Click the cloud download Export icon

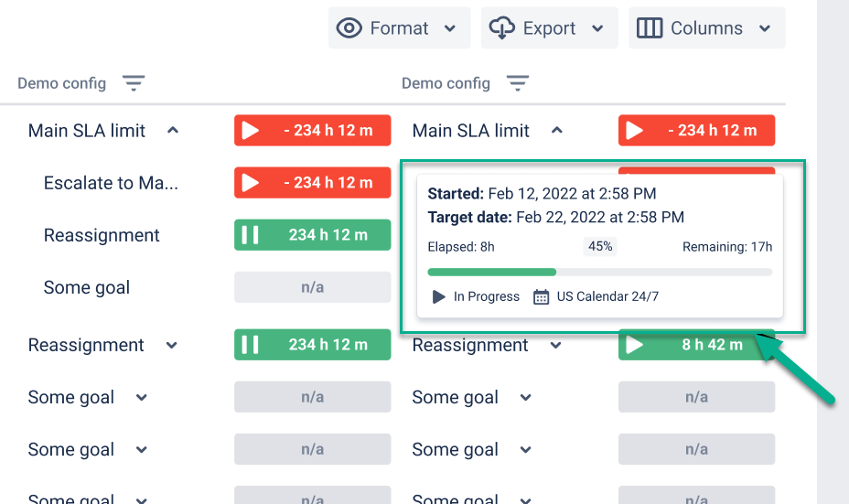coord(502,28)
